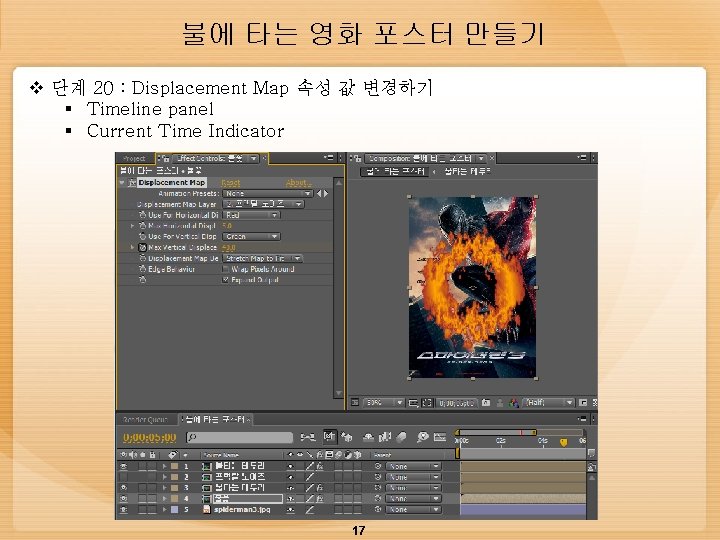This screenshot has width=720, height=540.
Task: Open the graph editor icon in timeline
Action: (x=440, y=437)
